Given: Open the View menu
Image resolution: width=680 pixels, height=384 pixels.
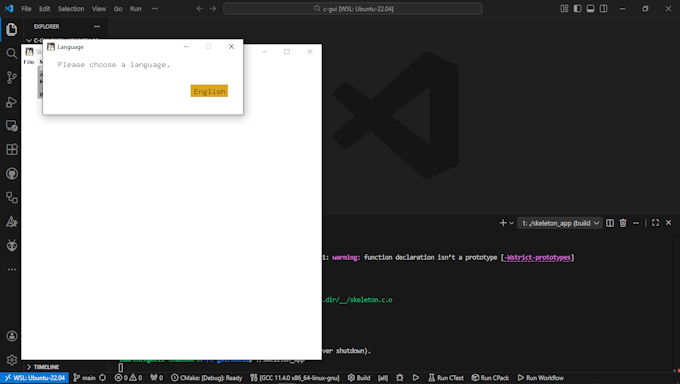Looking at the screenshot, I should pos(99,9).
